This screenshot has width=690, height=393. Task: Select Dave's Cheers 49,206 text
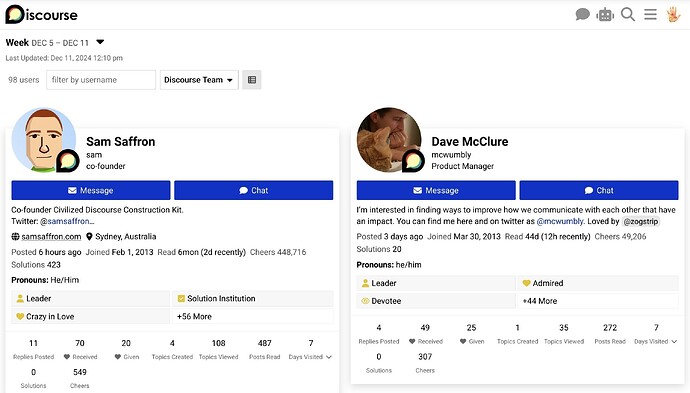point(620,236)
